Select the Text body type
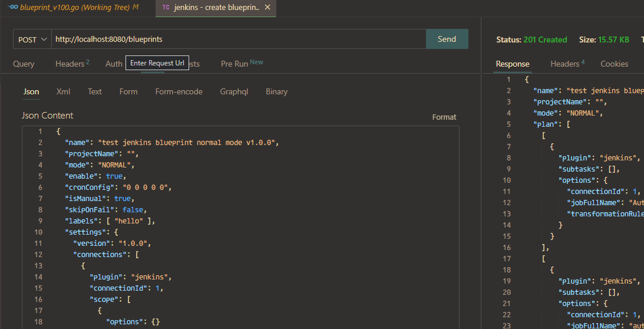 tap(94, 92)
